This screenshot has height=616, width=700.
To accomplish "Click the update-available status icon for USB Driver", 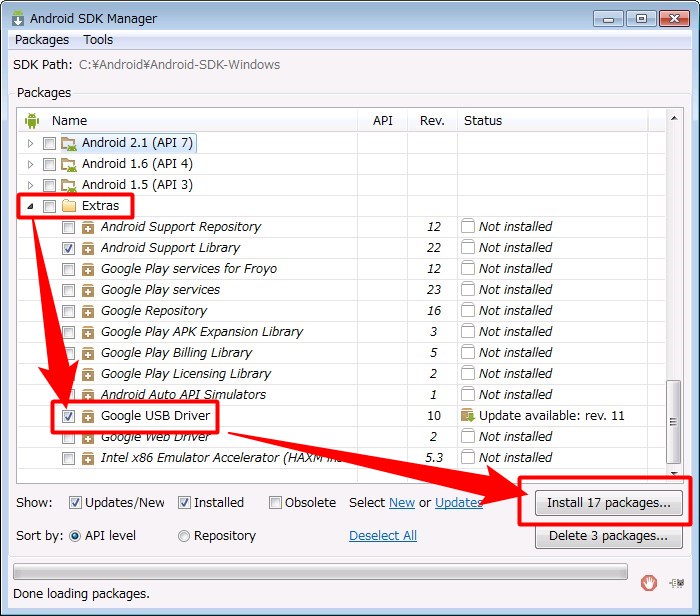I will coord(467,415).
